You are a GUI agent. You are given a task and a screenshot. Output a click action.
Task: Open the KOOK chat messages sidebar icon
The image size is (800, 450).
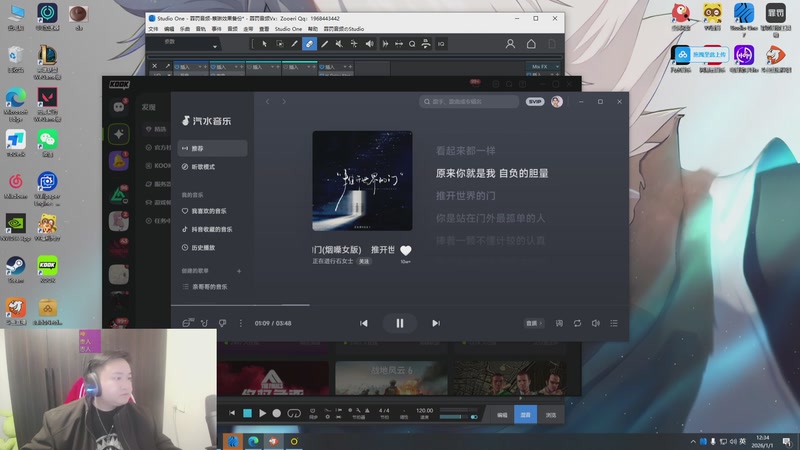[x=119, y=107]
